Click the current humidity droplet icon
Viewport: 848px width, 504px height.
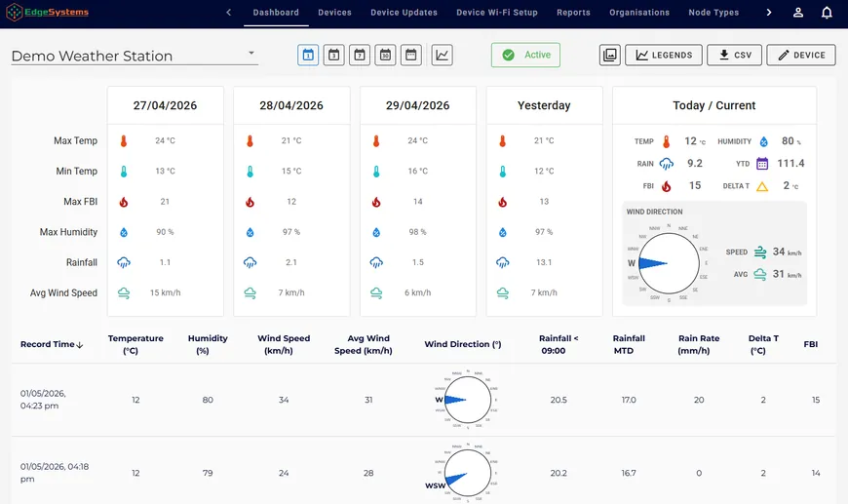(763, 141)
